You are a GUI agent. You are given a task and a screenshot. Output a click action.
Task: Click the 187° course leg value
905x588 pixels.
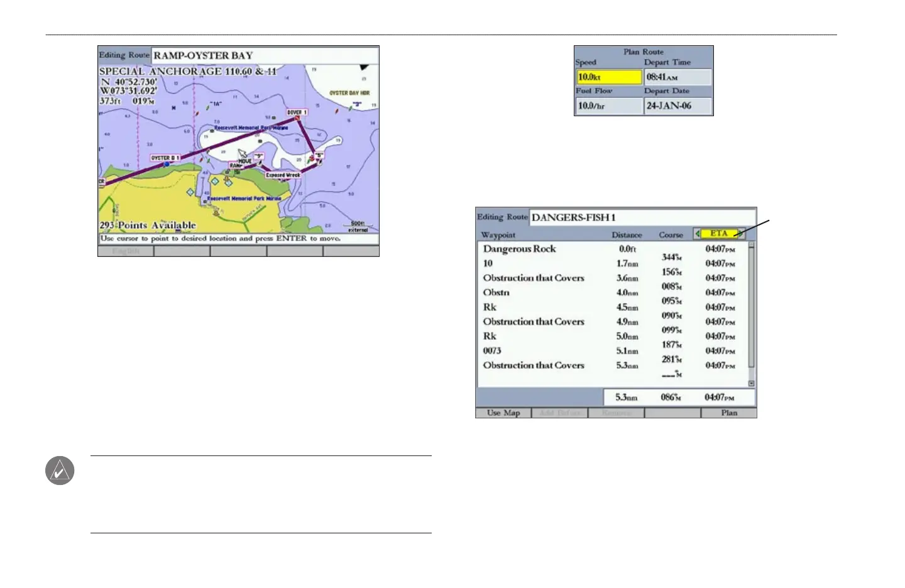(671, 344)
